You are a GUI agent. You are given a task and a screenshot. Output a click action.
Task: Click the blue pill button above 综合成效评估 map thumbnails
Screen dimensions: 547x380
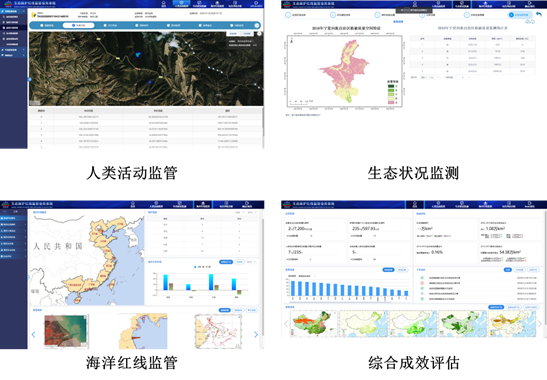(496, 307)
